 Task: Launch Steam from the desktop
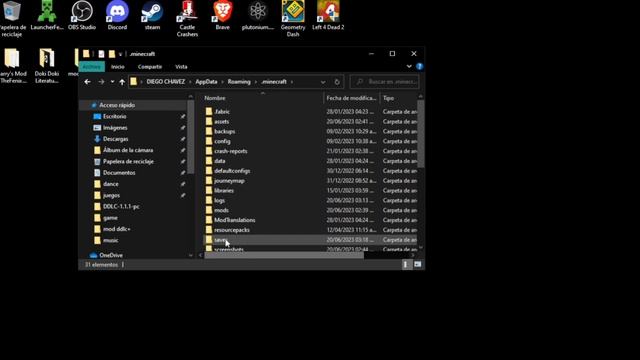pyautogui.click(x=152, y=16)
